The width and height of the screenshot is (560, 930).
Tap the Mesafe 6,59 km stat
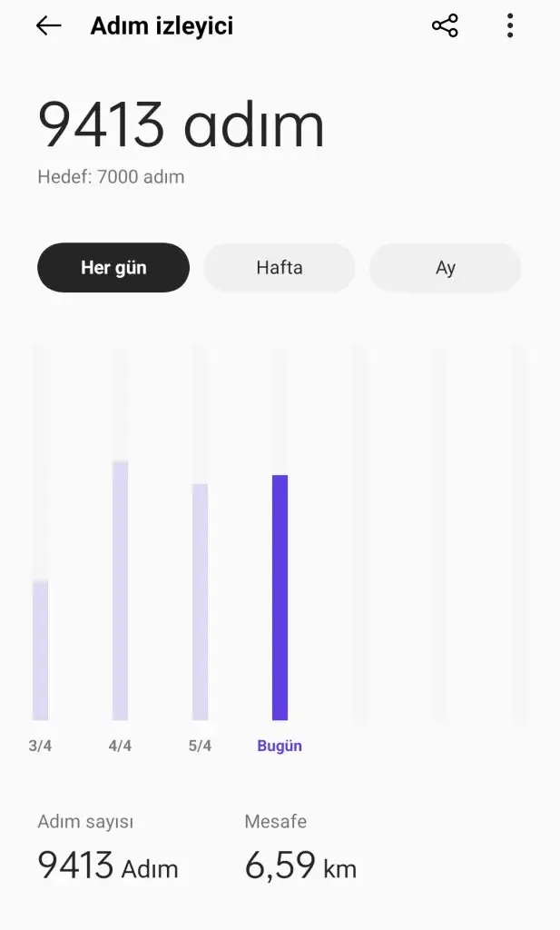pos(300,848)
